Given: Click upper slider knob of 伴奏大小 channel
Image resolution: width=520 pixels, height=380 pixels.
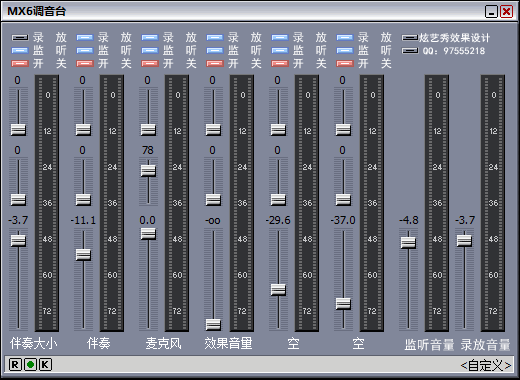Looking at the screenshot, I should (18, 130).
